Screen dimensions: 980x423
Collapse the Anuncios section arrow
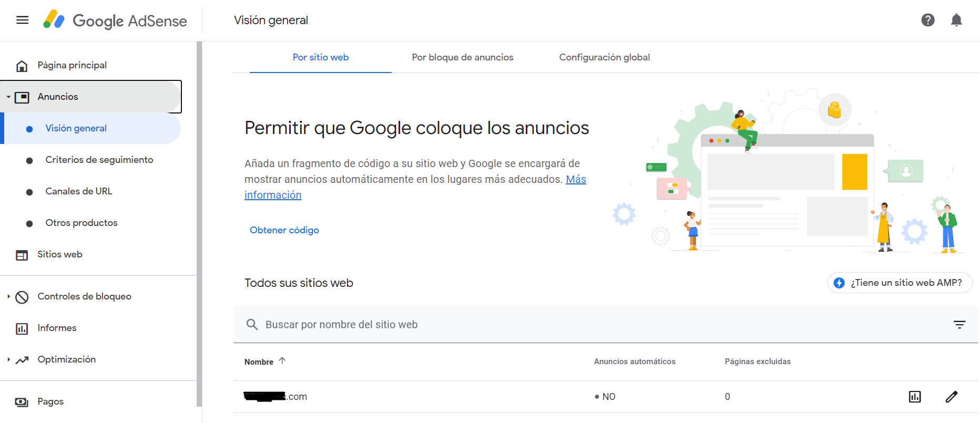8,97
